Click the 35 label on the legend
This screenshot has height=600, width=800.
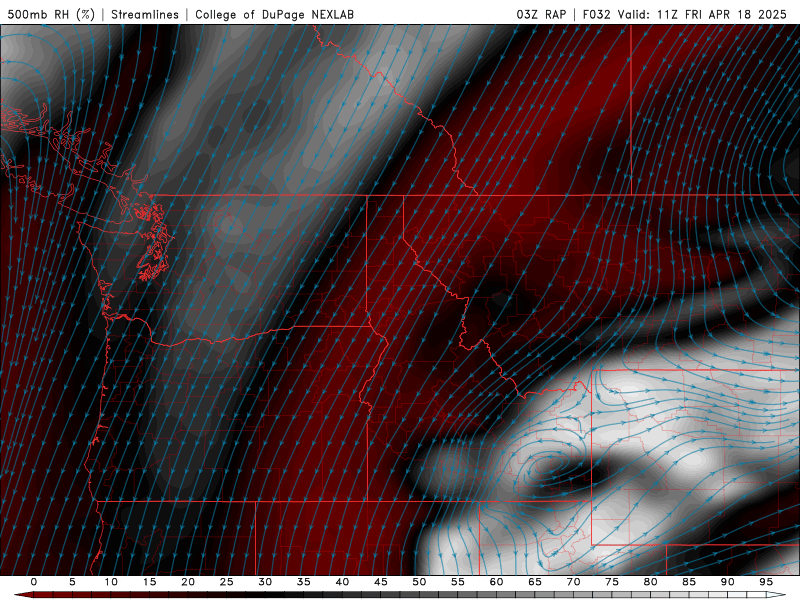pos(304,582)
